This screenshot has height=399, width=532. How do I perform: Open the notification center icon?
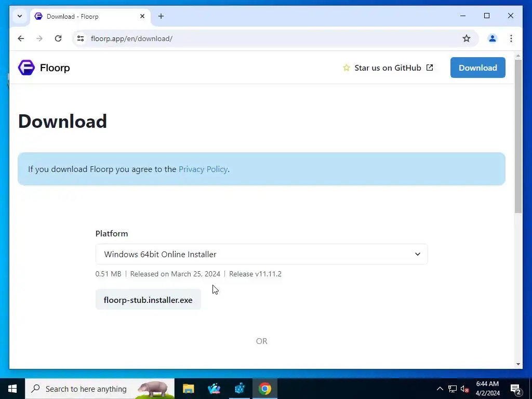516,389
